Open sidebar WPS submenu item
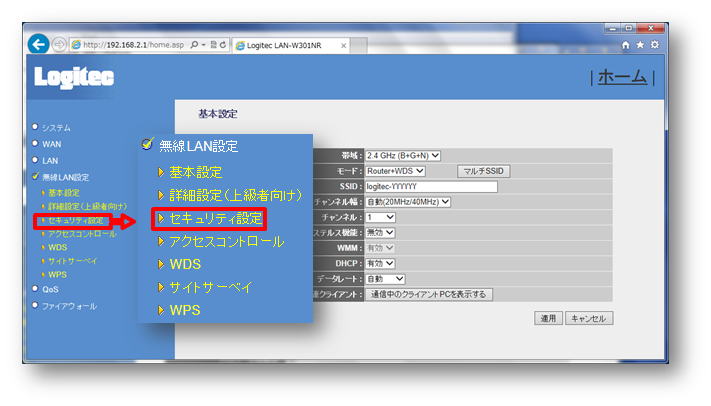The image size is (711, 406). point(57,275)
